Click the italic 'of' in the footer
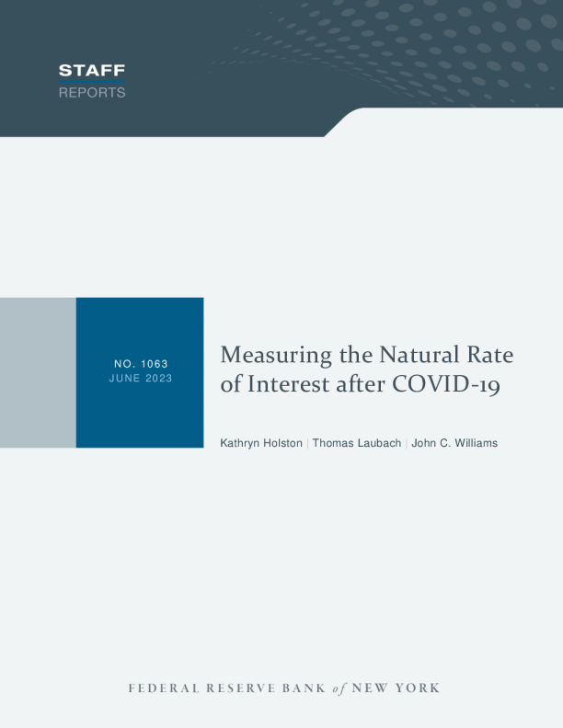Viewport: 563px width, 728px height. (339, 688)
